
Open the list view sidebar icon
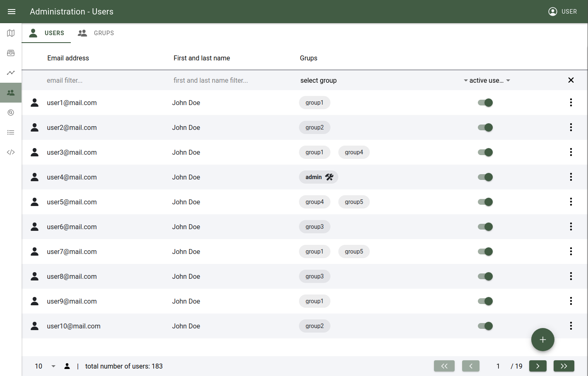(x=11, y=132)
